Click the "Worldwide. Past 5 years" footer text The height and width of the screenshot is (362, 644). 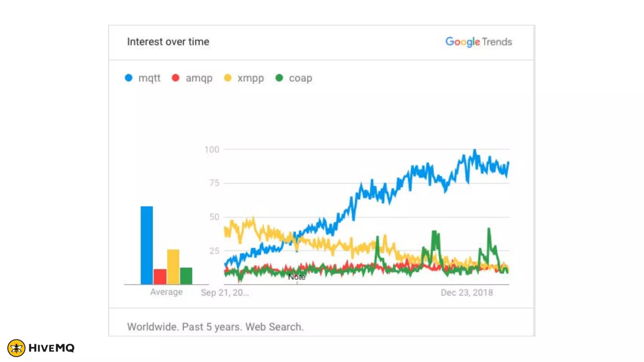tap(215, 327)
